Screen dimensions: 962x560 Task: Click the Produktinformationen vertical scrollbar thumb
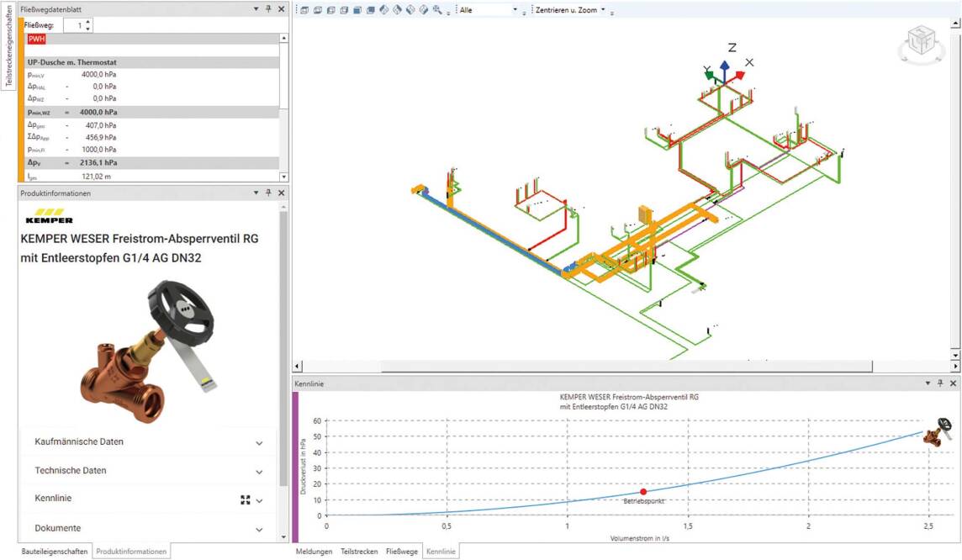[283, 350]
